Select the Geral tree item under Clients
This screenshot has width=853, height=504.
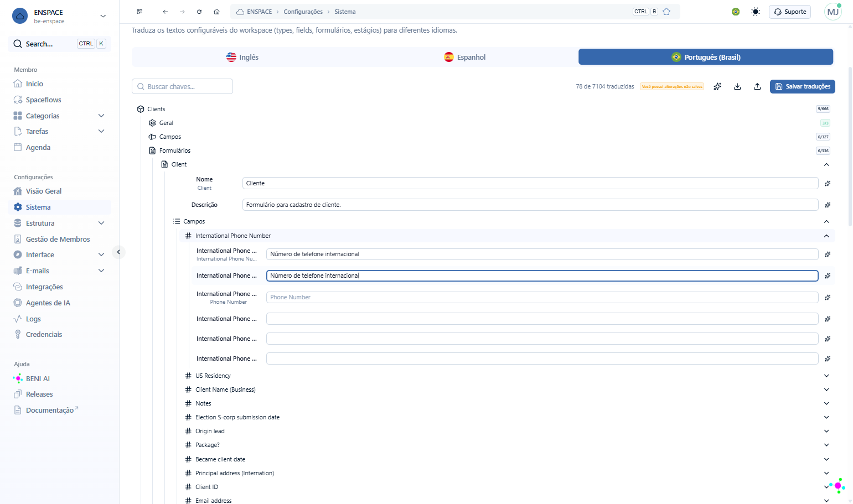[166, 123]
